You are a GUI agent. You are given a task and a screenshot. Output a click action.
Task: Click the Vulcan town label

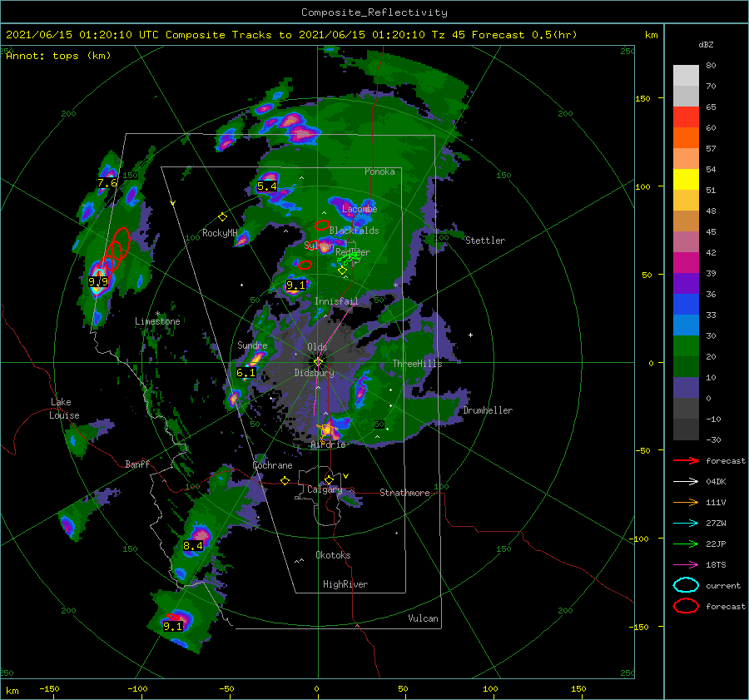(x=424, y=618)
